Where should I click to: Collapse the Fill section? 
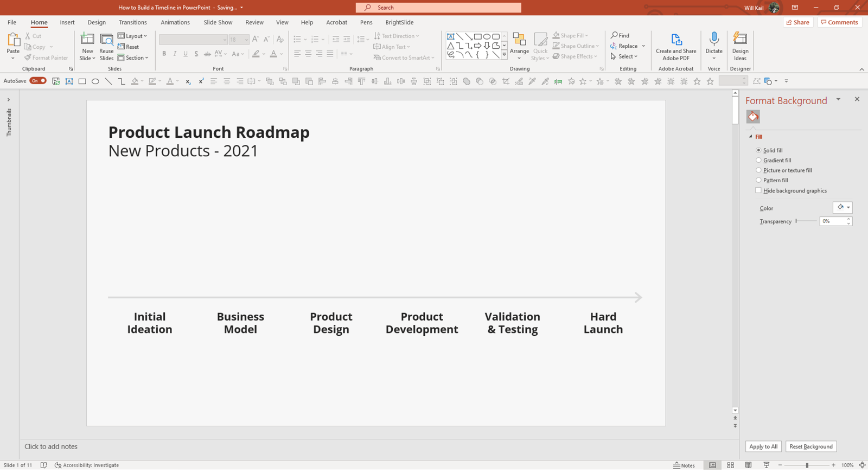point(751,137)
